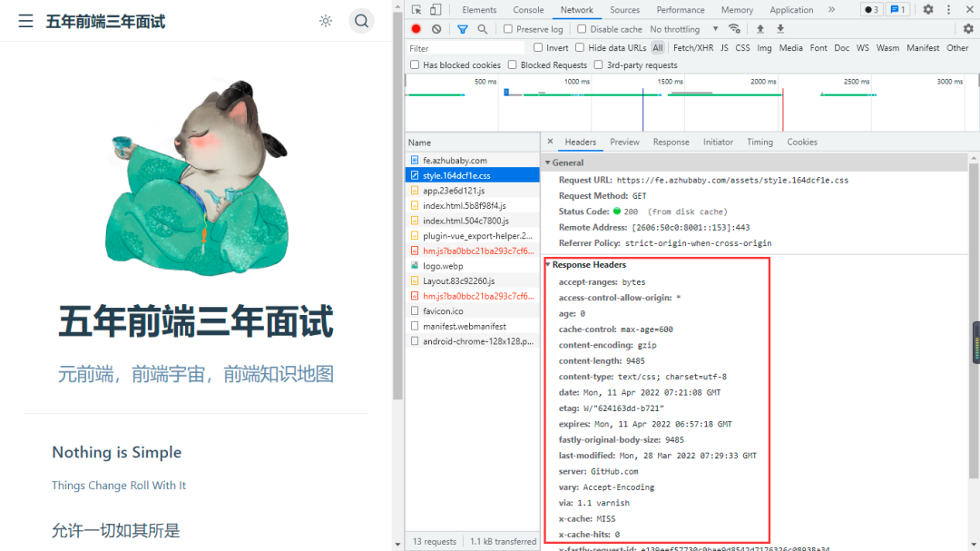Toggle the light/dark theme sun icon
This screenshot has width=980, height=551.
point(326,21)
